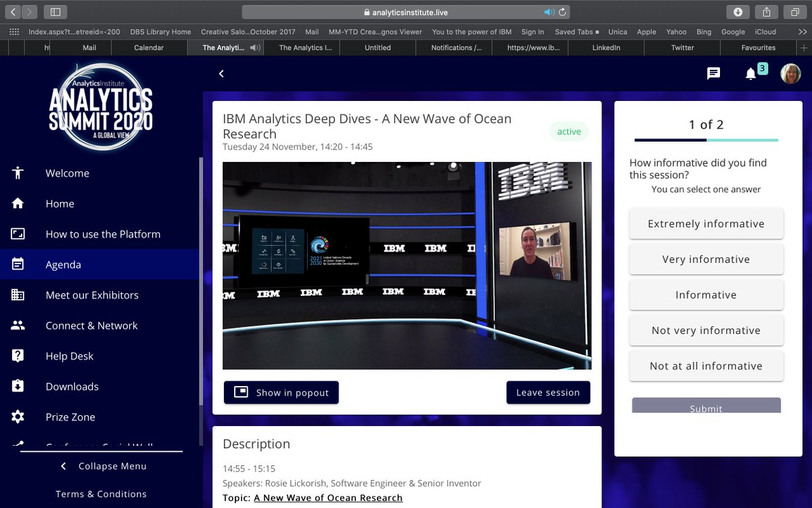Image resolution: width=812 pixels, height=508 pixels.
Task: Click the analyticsinstitute.live address bar
Action: (x=406, y=12)
